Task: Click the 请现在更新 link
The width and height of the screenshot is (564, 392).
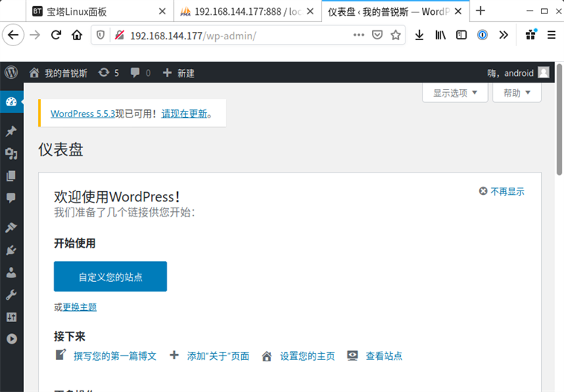Action: (x=185, y=114)
